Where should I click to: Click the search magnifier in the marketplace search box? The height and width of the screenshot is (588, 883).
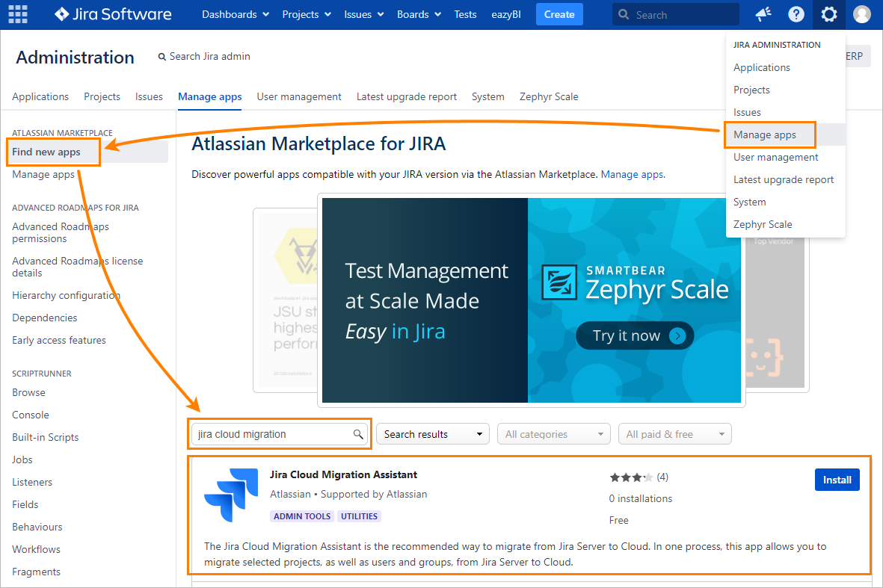tap(358, 434)
